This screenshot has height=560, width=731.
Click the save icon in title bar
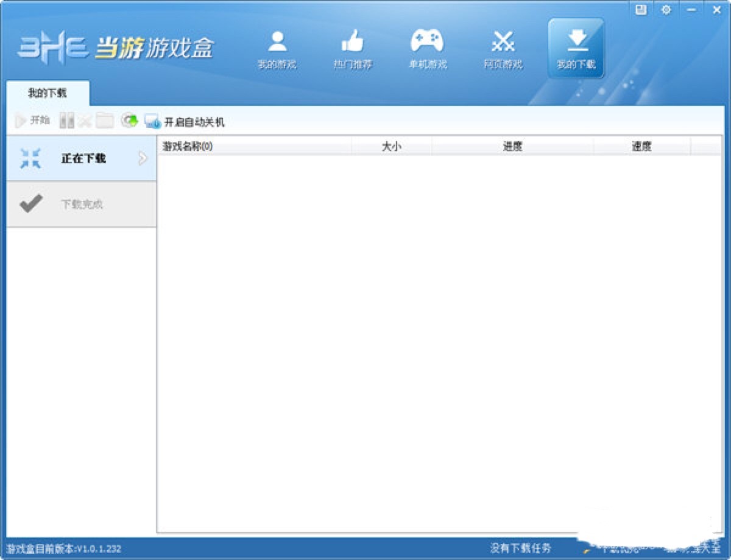coord(640,10)
